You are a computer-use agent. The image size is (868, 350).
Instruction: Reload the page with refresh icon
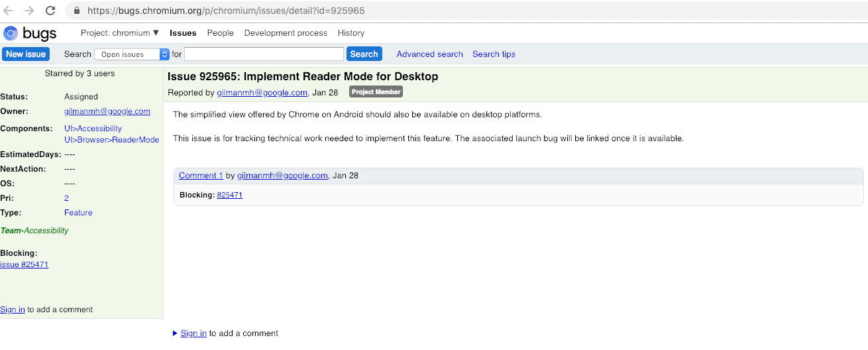50,11
